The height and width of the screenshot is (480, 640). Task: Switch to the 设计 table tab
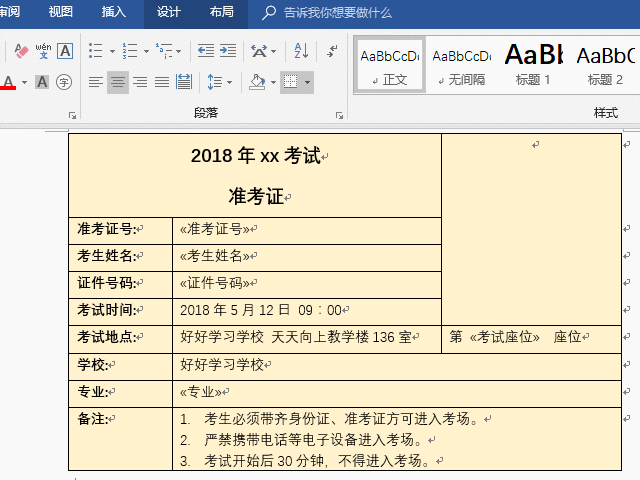tap(169, 11)
